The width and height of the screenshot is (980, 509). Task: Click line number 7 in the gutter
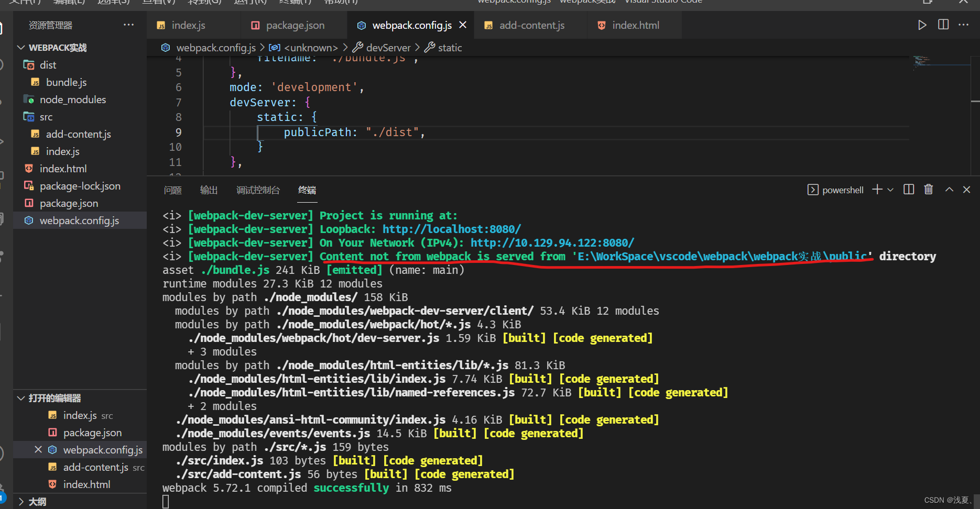coord(178,103)
